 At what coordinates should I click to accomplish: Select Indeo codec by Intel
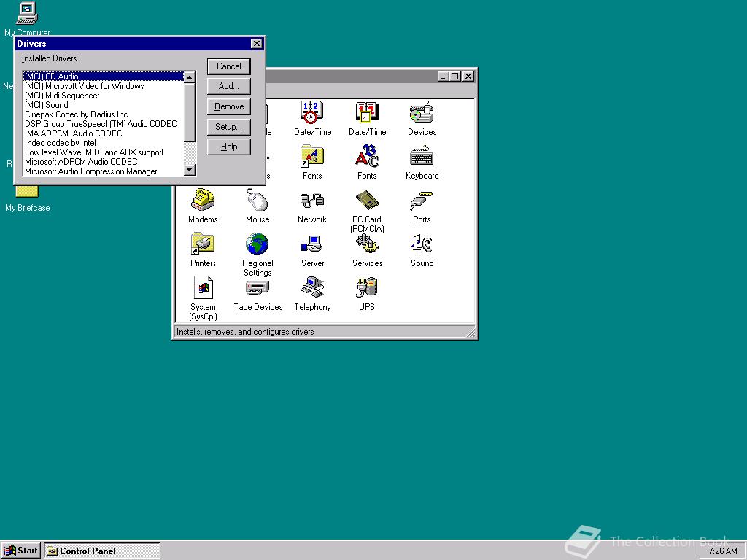[x=104, y=143]
